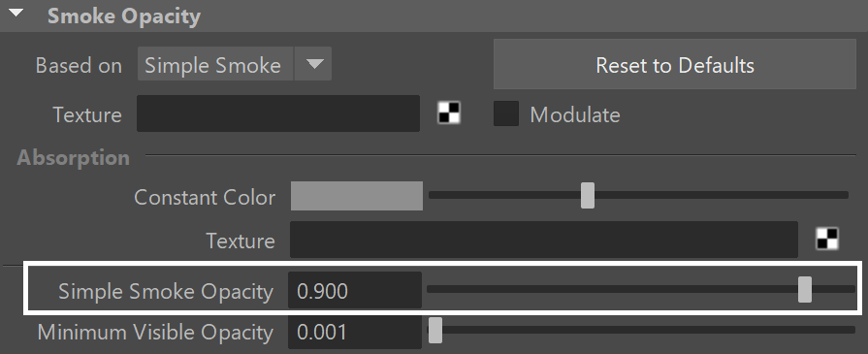Image resolution: width=868 pixels, height=354 pixels.
Task: Click the Constant Color slider handle
Action: point(588,196)
